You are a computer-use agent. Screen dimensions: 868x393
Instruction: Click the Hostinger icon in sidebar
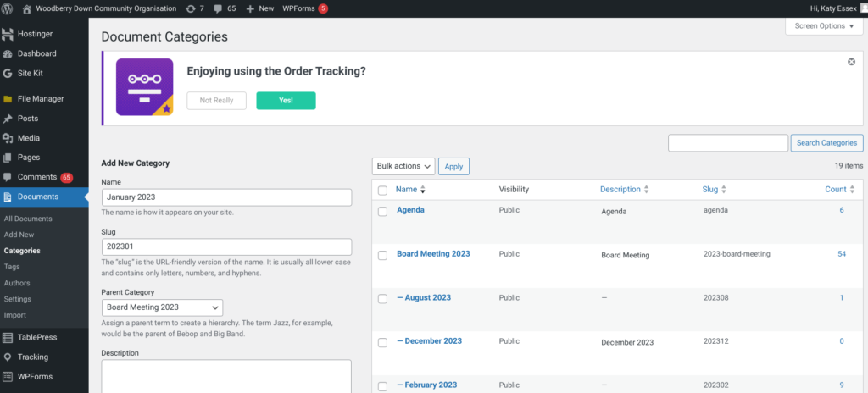pos(8,35)
